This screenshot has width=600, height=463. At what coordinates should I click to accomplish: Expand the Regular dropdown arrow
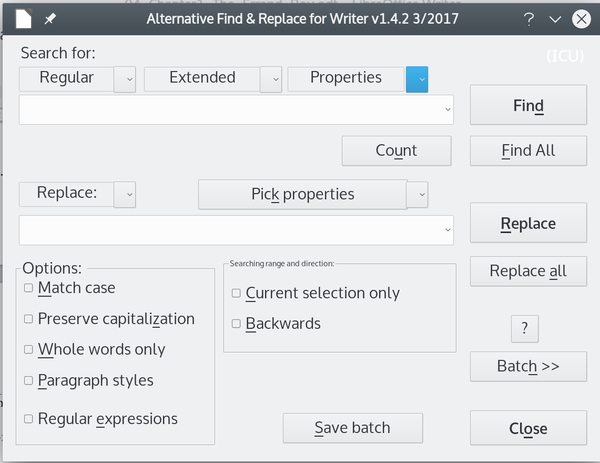[x=125, y=80]
